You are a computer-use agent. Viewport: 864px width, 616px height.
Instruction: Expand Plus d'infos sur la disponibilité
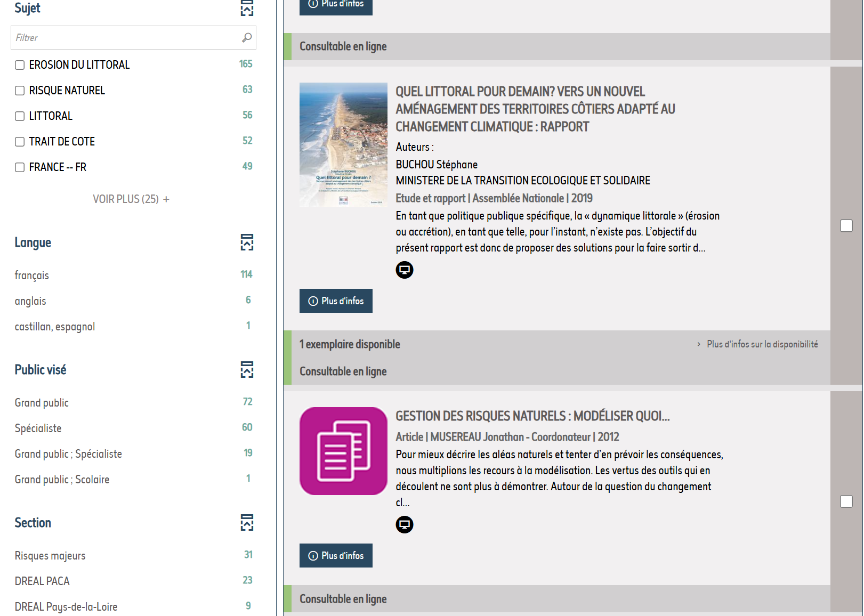tap(762, 344)
